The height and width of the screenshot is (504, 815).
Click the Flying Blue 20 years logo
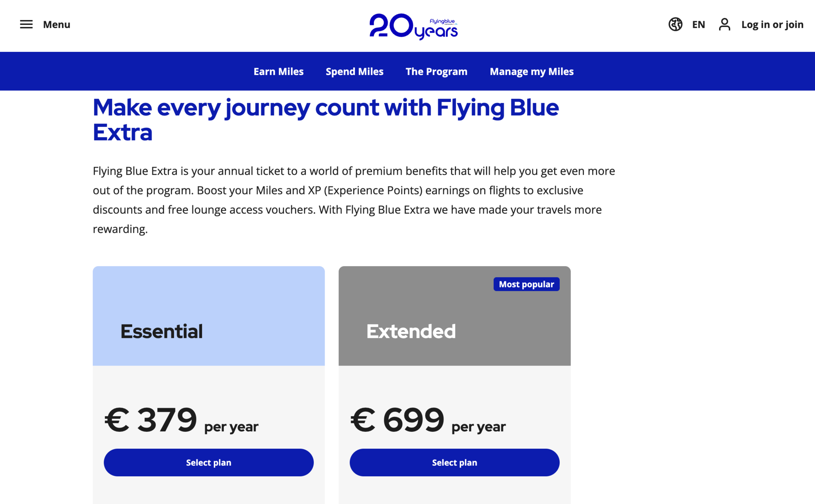point(413,26)
